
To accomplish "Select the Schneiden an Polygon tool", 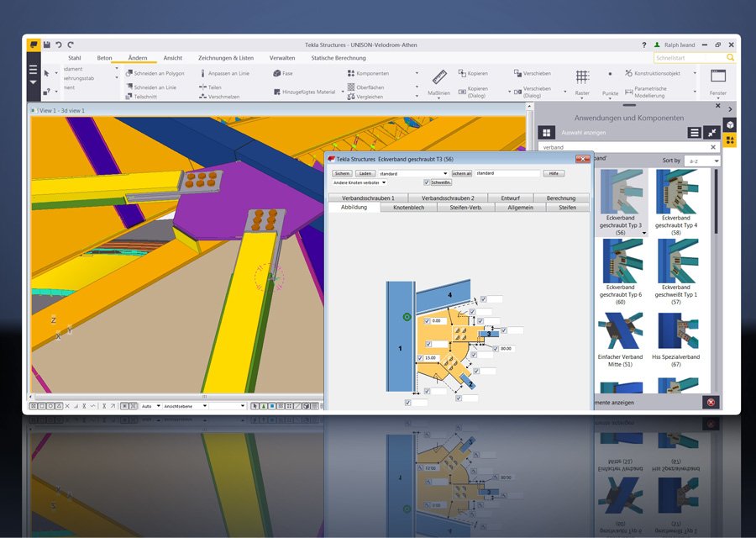I will tap(155, 73).
